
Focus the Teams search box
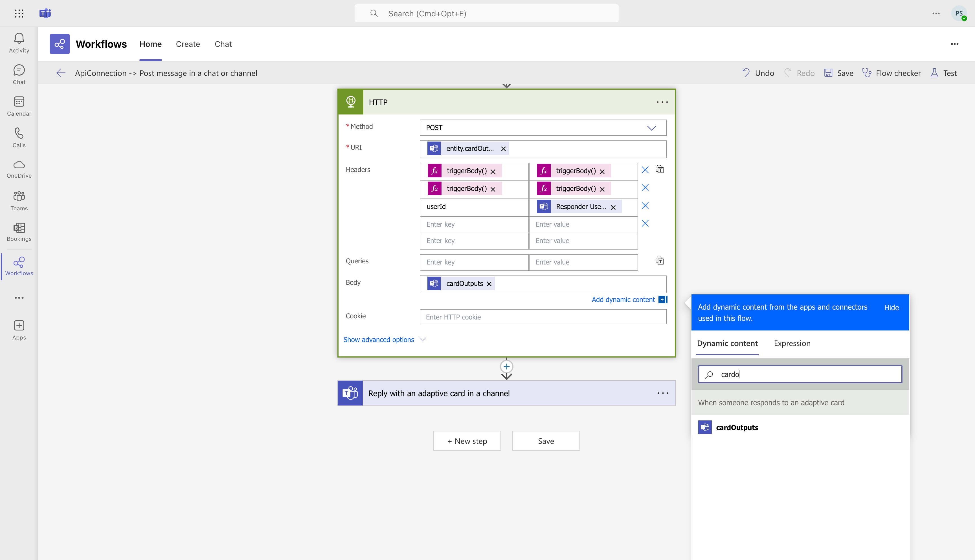[486, 14]
